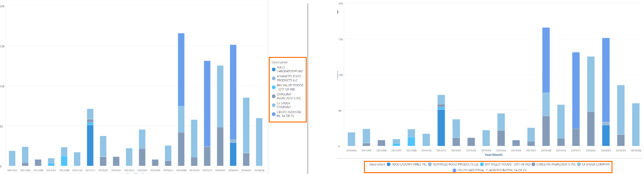Click the 2016/04 bar in right chart
644x174 pixels.
pyautogui.click(x=621, y=115)
